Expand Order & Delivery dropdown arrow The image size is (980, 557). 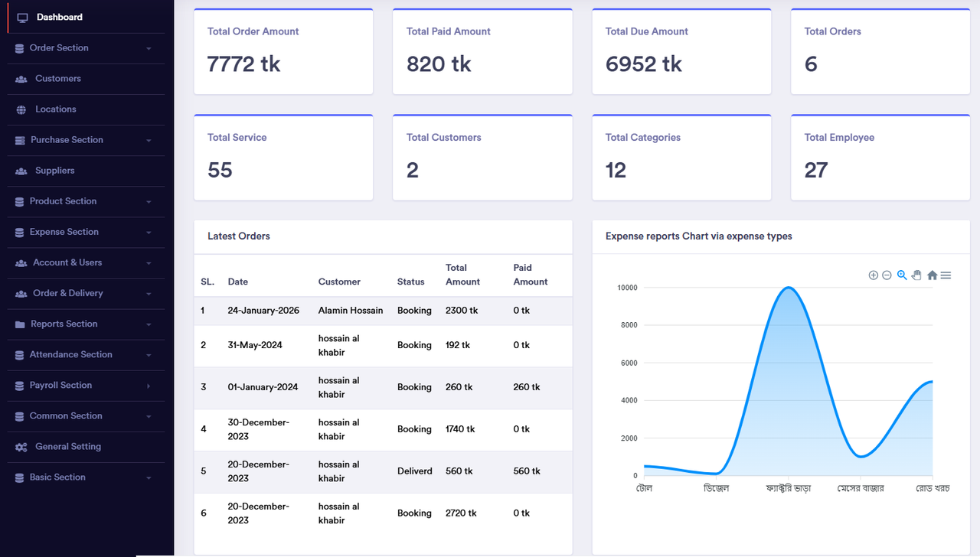pyautogui.click(x=149, y=294)
